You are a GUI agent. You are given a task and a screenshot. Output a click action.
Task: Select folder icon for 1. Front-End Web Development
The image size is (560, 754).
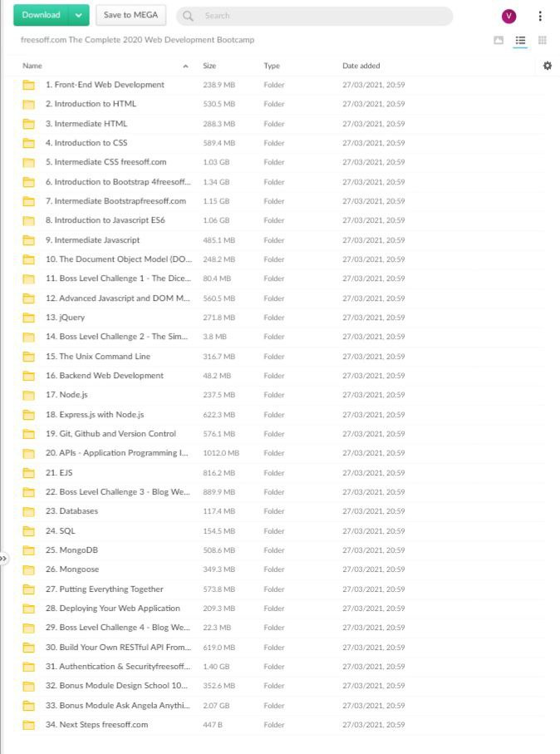pyautogui.click(x=29, y=85)
